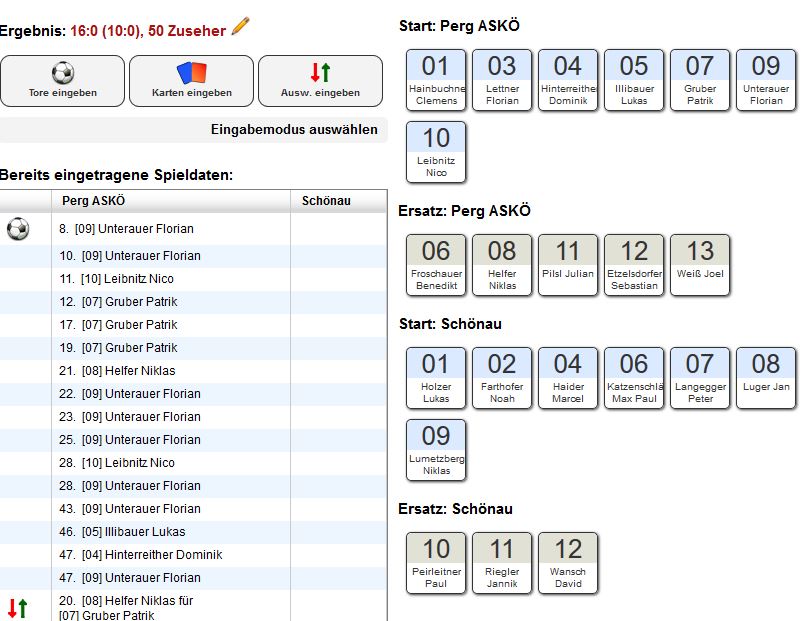
Task: Click goal entry minute 19 Gruber Patrik
Action: click(x=118, y=348)
